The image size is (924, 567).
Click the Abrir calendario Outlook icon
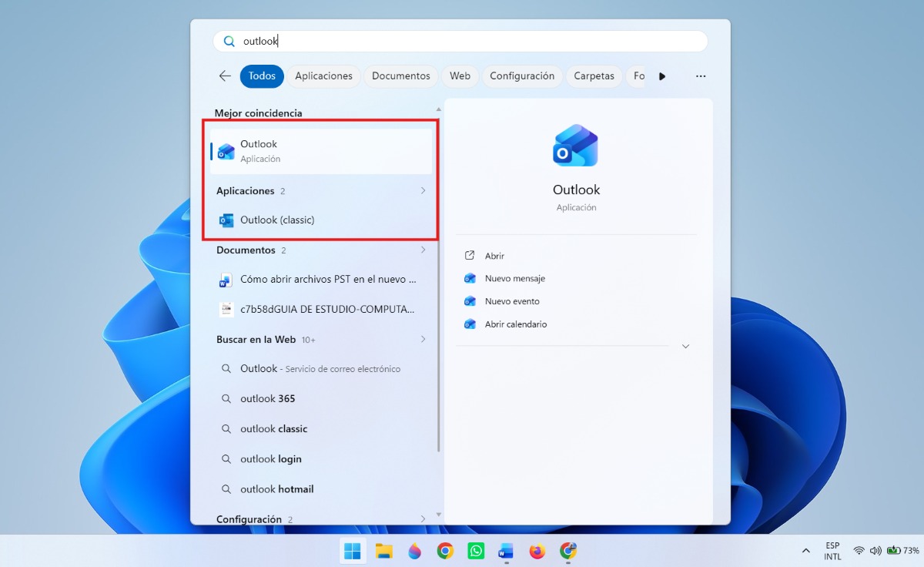[x=470, y=324]
